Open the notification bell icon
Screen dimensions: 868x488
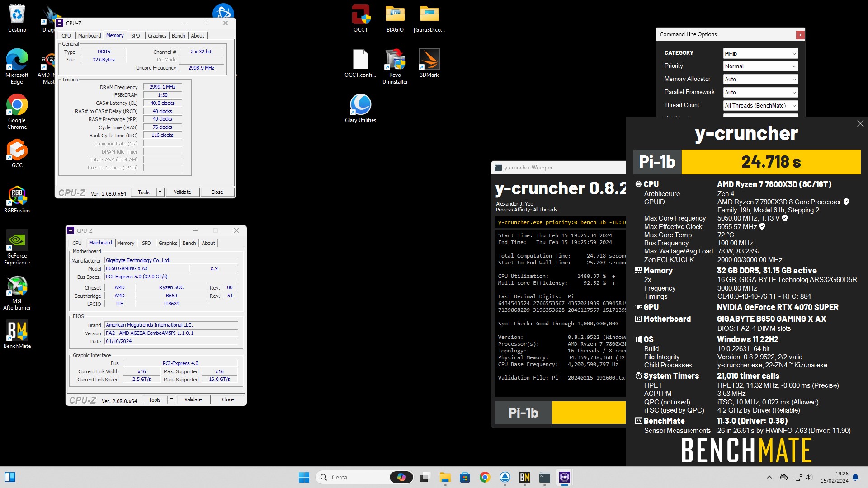(855, 477)
